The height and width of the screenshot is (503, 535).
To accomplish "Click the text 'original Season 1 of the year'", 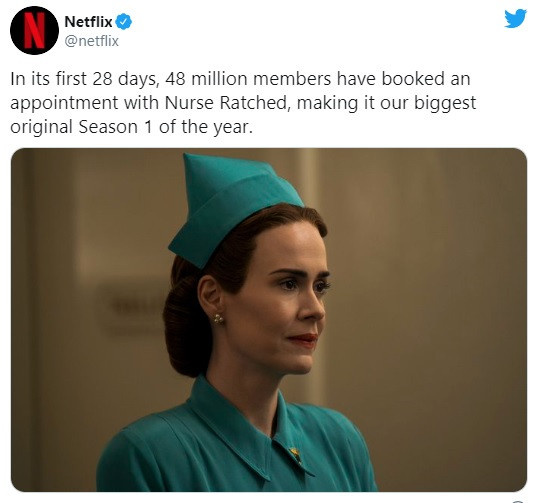I will [131, 127].
